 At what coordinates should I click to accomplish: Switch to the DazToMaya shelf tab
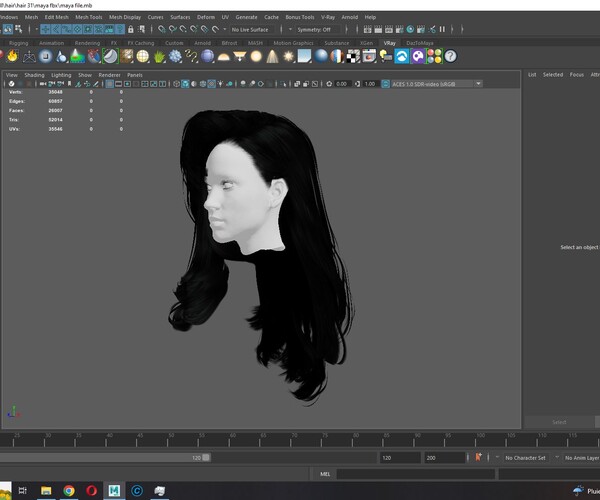420,43
